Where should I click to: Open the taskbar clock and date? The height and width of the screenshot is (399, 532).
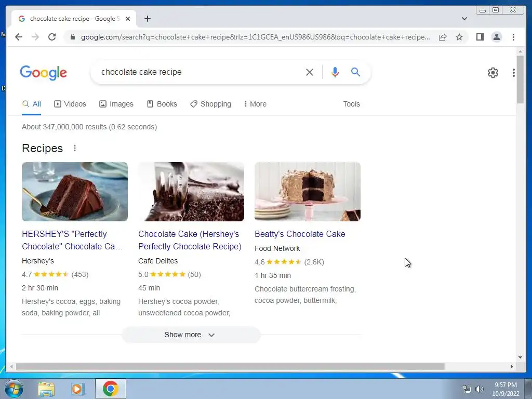click(506, 389)
